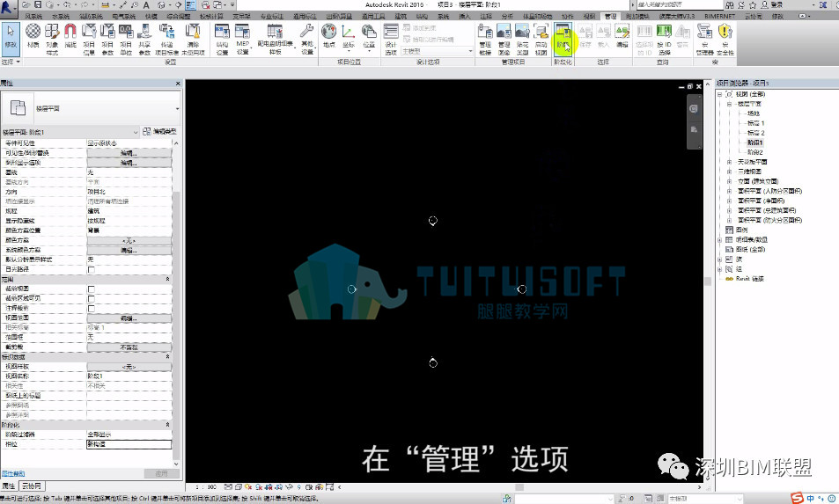Open the Position (位置) dropdown
This screenshot has height=504, width=839.
(x=369, y=39)
